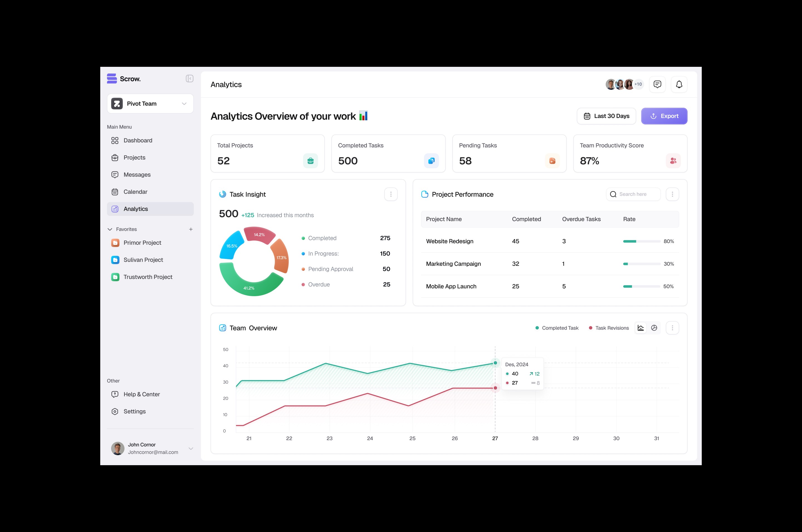Screen dimensions: 802x532
Task: Add a favorite with plus icon
Action: coord(191,229)
